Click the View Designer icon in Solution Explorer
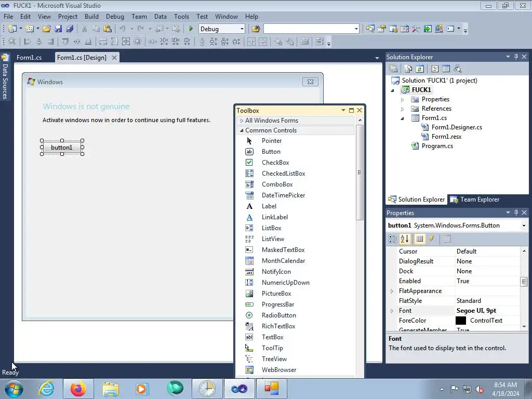 pyautogui.click(x=446, y=69)
